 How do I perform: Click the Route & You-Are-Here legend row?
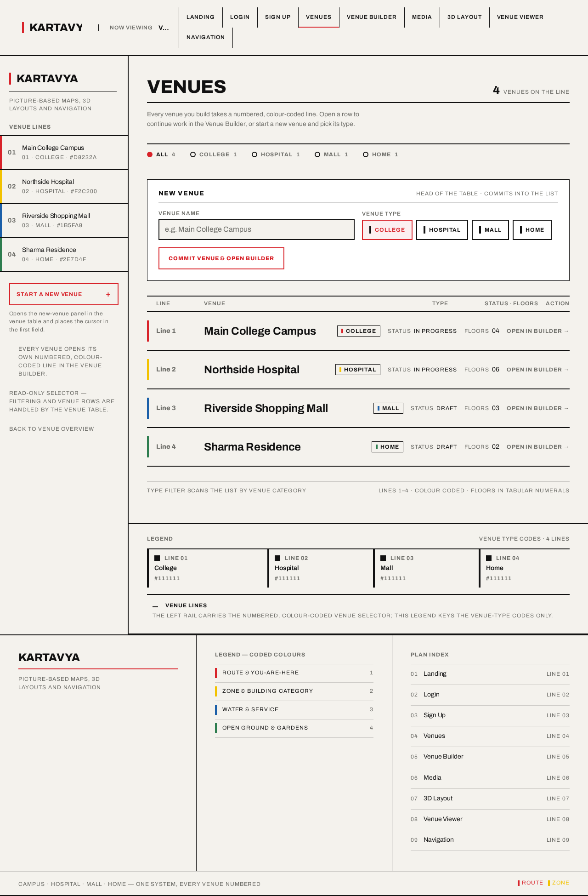click(x=294, y=673)
